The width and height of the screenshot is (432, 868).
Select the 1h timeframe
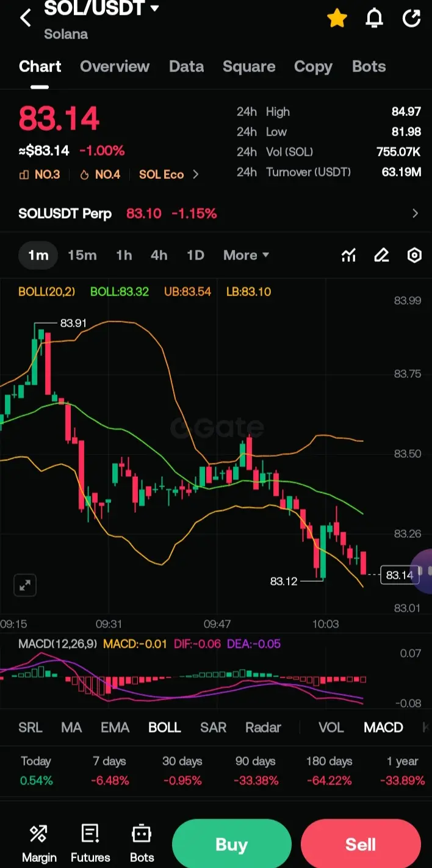pyautogui.click(x=124, y=255)
